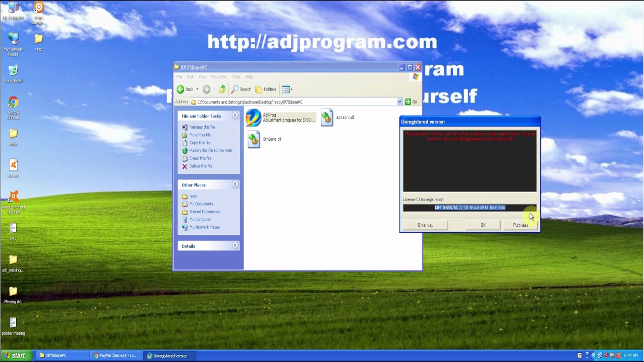Image resolution: width=644 pixels, height=362 pixels.
Task: Switch to Unregistered version taskbar item
Action: point(170,355)
